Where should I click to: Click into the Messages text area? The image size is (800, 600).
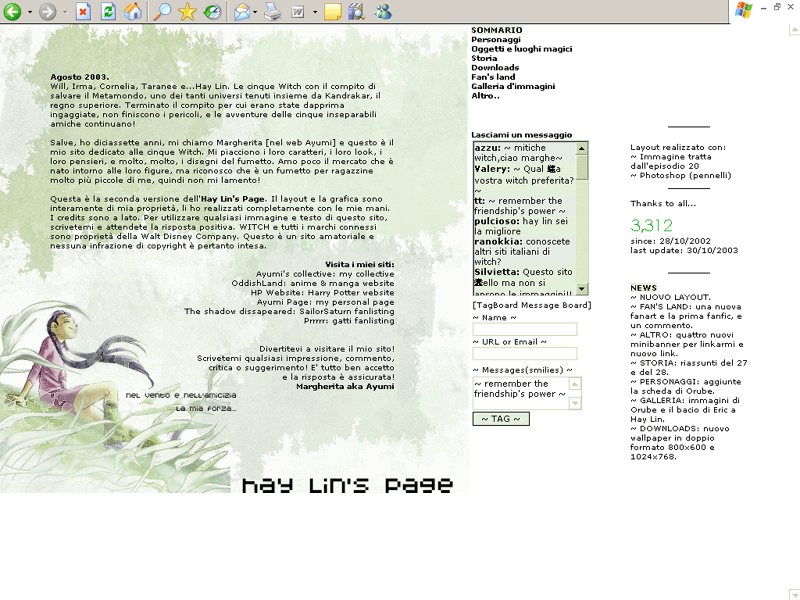pyautogui.click(x=520, y=393)
